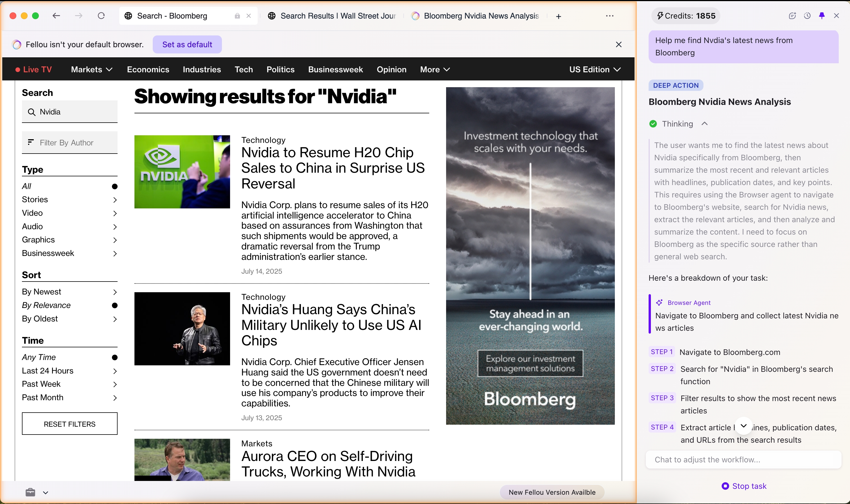Expand the More navigation dropdown
The height and width of the screenshot is (504, 850).
(x=435, y=69)
